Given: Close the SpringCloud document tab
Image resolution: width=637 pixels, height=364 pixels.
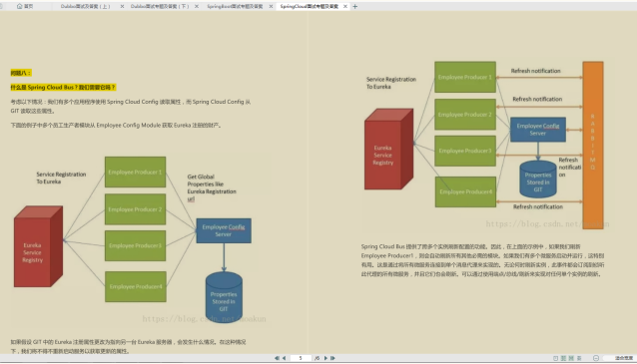Looking at the screenshot, I should point(345,7).
